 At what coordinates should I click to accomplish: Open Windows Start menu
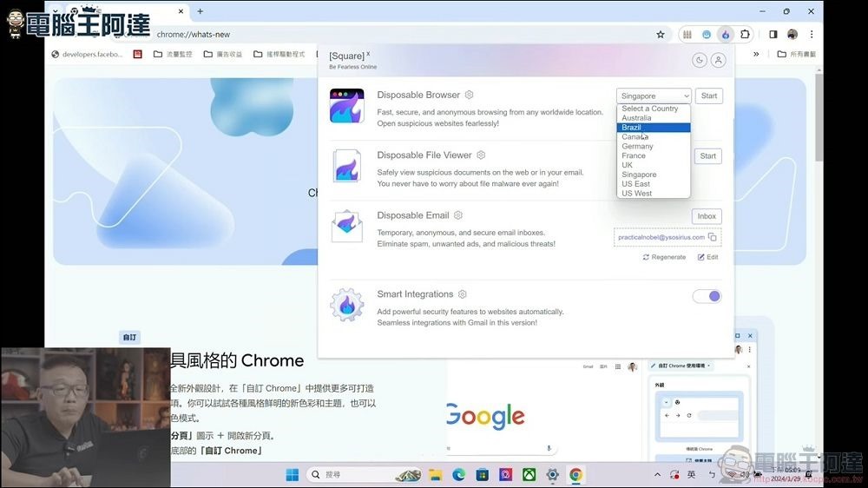[x=293, y=475]
